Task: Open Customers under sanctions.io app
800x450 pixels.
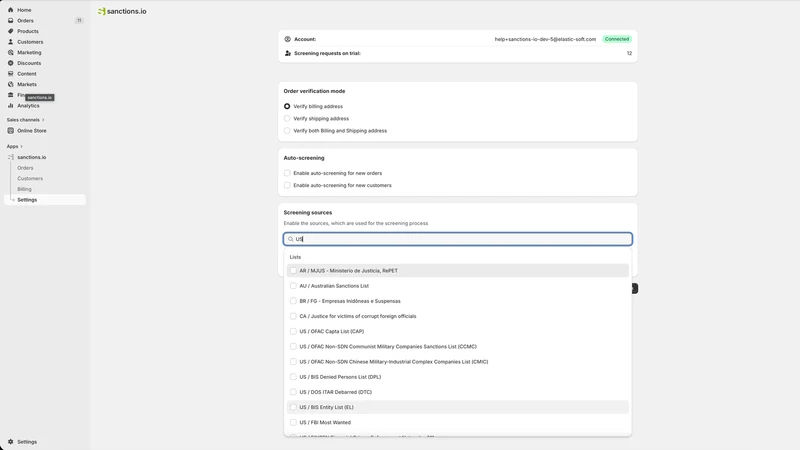Action: click(30, 179)
